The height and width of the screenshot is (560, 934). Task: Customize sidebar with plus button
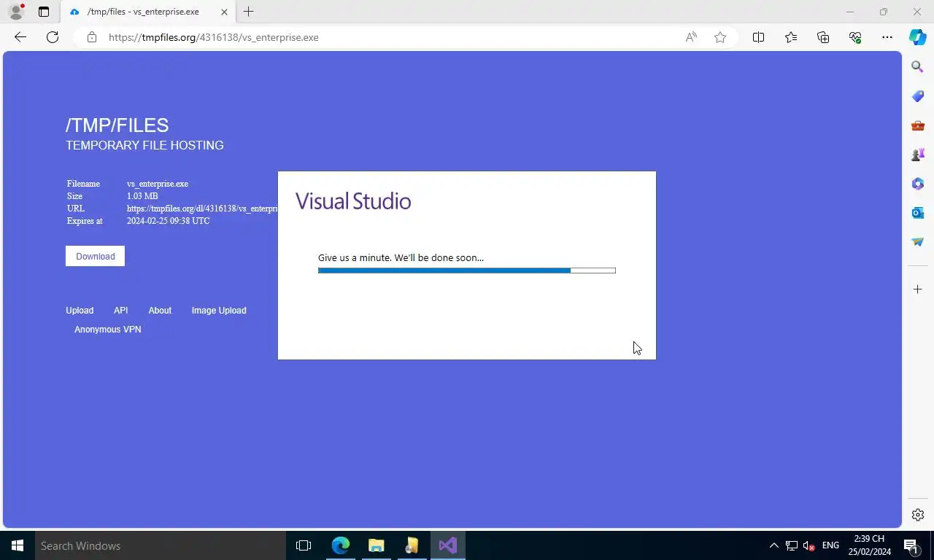click(918, 289)
